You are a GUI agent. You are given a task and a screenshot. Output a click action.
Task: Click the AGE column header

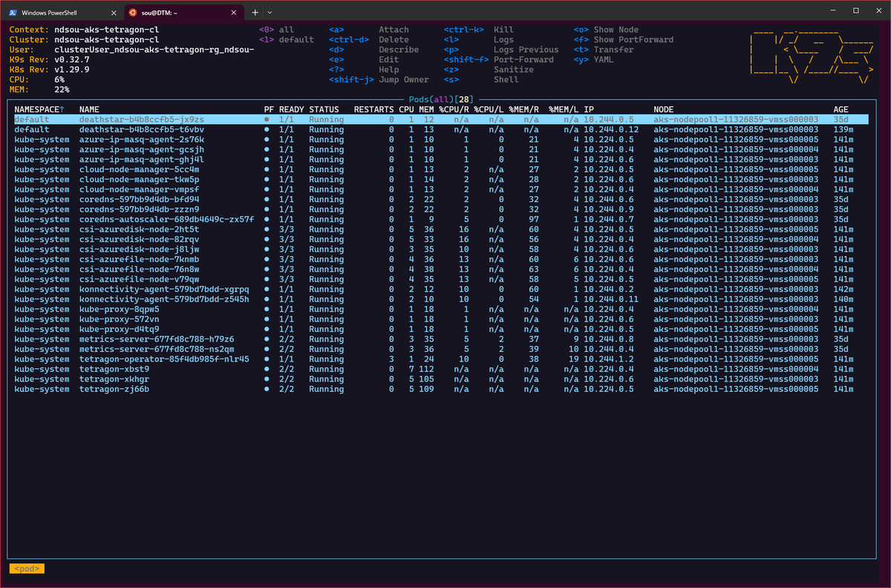[x=841, y=109]
